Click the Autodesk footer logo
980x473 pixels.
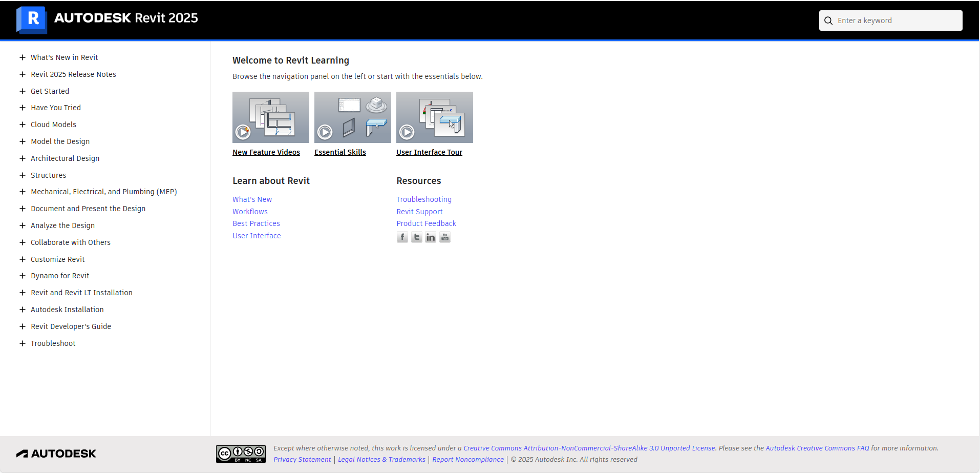[x=56, y=454]
